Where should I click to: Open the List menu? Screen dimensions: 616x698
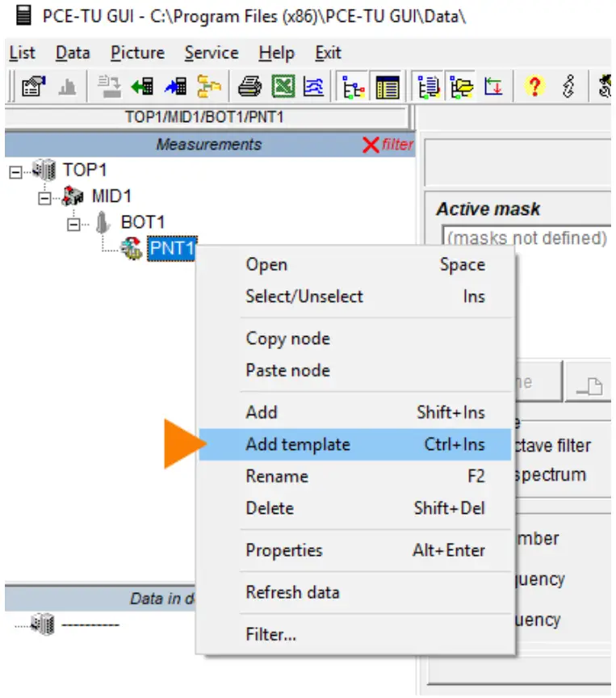pos(23,53)
